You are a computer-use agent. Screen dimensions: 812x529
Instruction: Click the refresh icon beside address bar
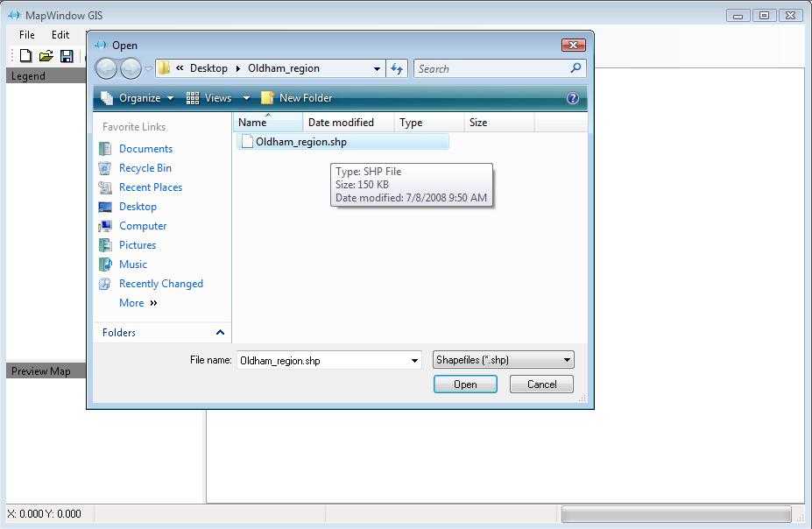click(398, 68)
